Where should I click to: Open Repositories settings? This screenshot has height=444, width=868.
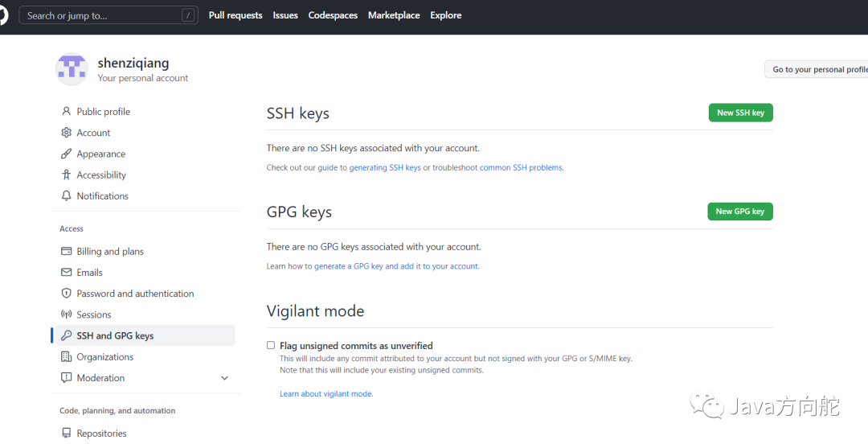(x=101, y=433)
